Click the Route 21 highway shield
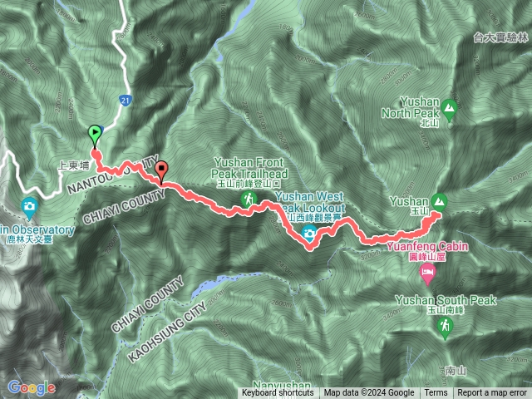 point(125,100)
